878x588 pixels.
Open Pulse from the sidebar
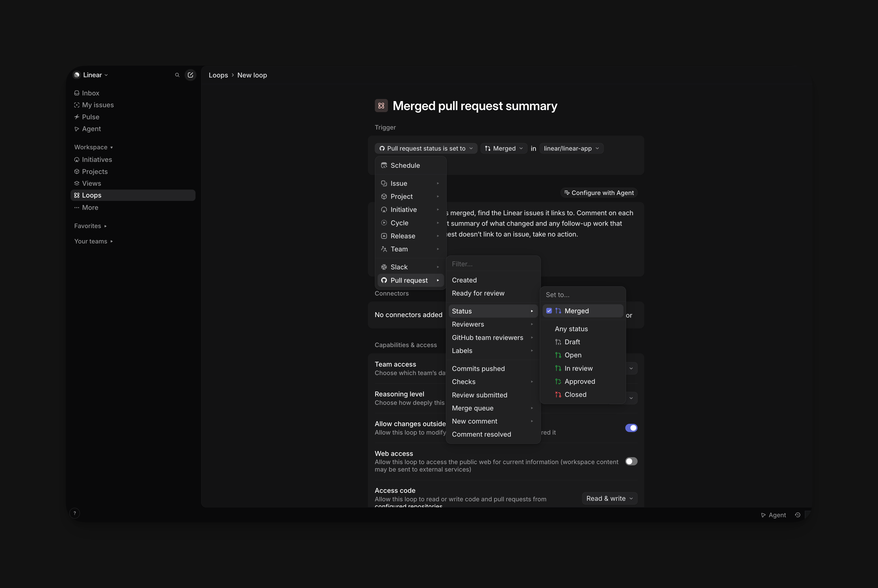[x=133, y=117]
